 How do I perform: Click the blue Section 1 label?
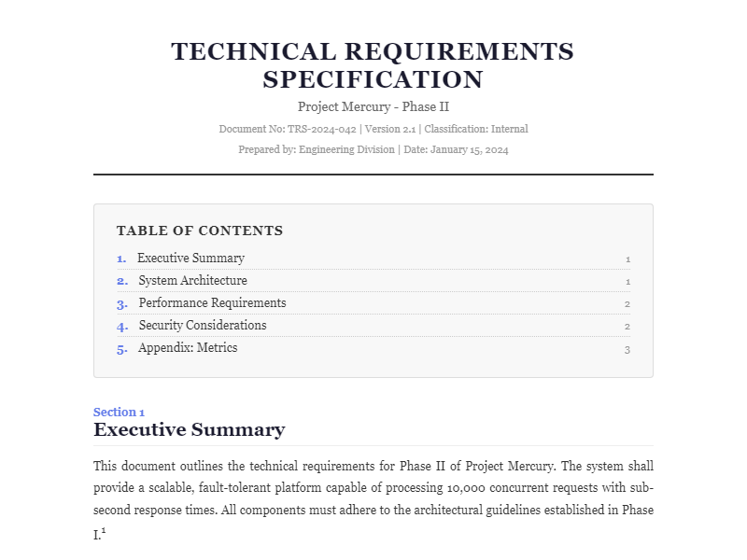click(x=119, y=412)
